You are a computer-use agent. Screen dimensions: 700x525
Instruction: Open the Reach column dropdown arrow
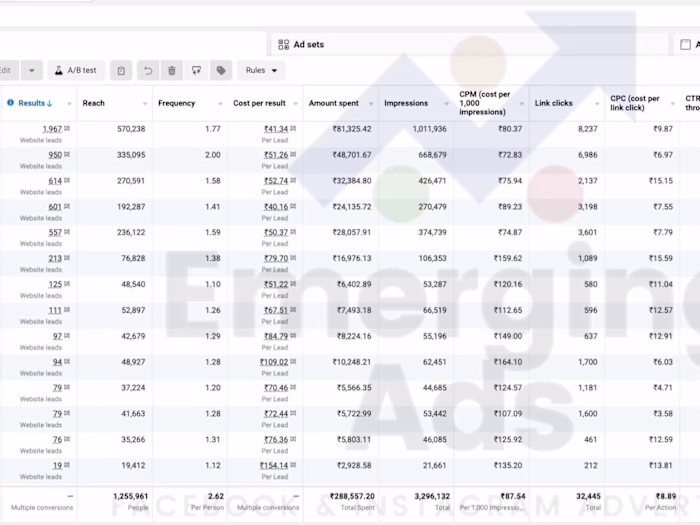145,104
